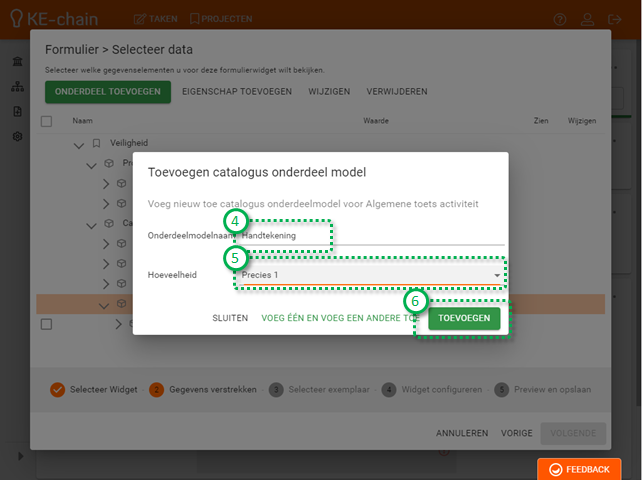Click the 'Voeg één en voeg een andere toe' link
The image size is (642, 480).
pyautogui.click(x=338, y=317)
